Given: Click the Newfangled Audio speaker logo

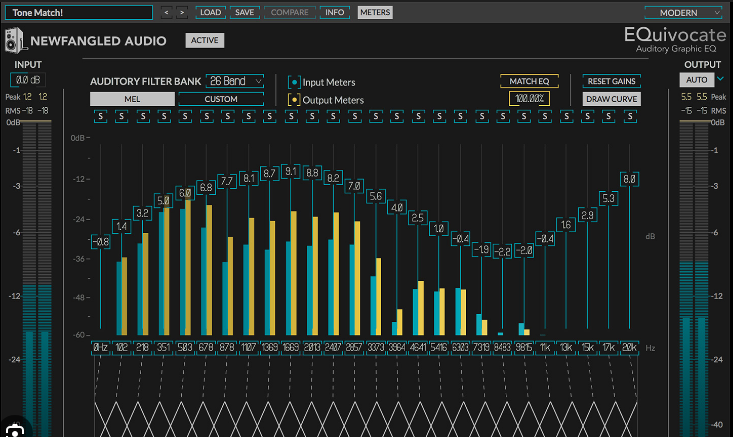Looking at the screenshot, I should tap(14, 40).
